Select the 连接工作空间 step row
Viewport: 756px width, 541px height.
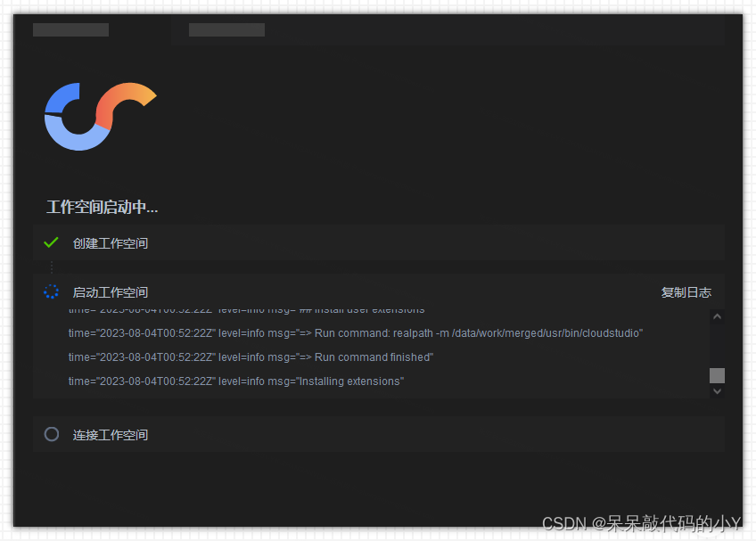379,434
